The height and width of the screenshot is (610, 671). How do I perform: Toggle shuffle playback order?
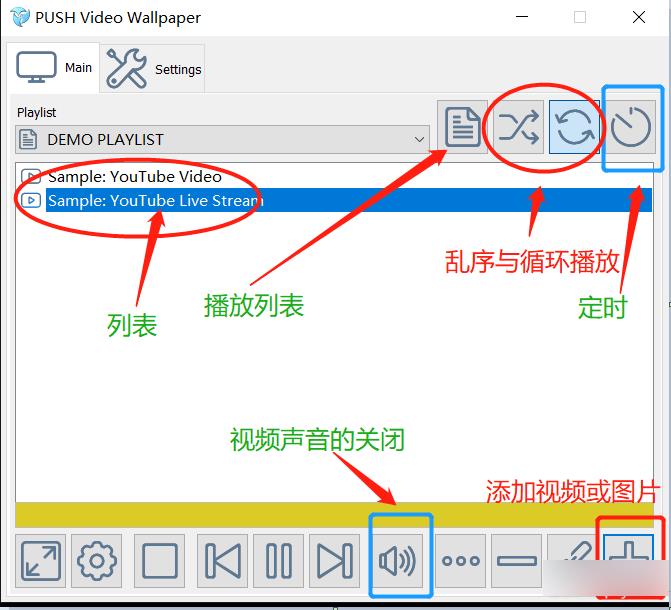pos(519,127)
